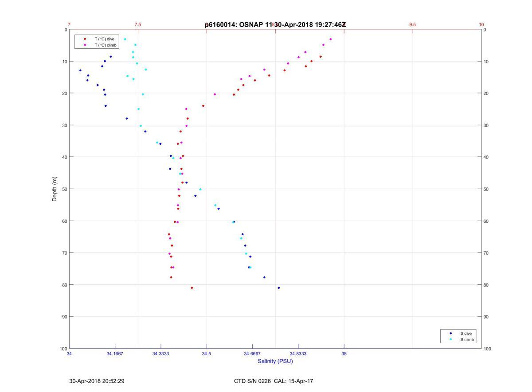Click right depth axis tick '80'
532x392 pixels.
[x=486, y=285]
